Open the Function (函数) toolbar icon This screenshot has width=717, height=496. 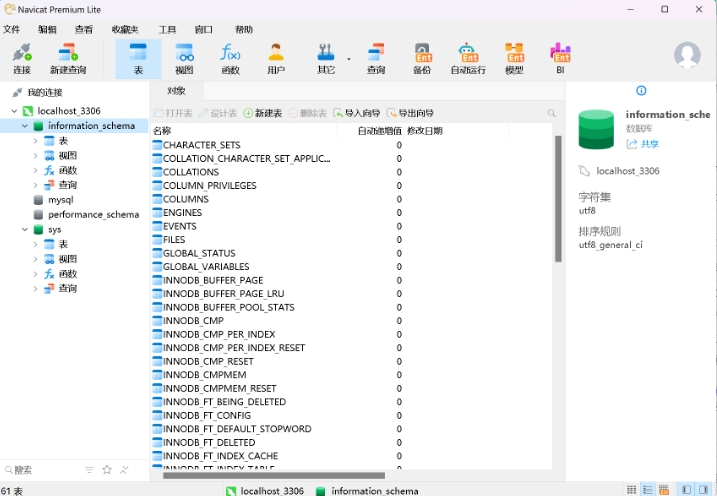230,58
